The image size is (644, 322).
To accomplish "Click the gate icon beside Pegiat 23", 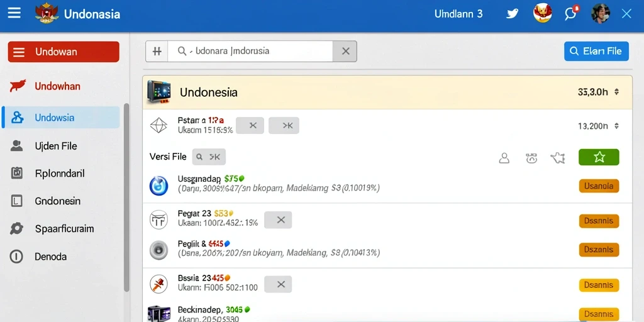I will (x=158, y=219).
